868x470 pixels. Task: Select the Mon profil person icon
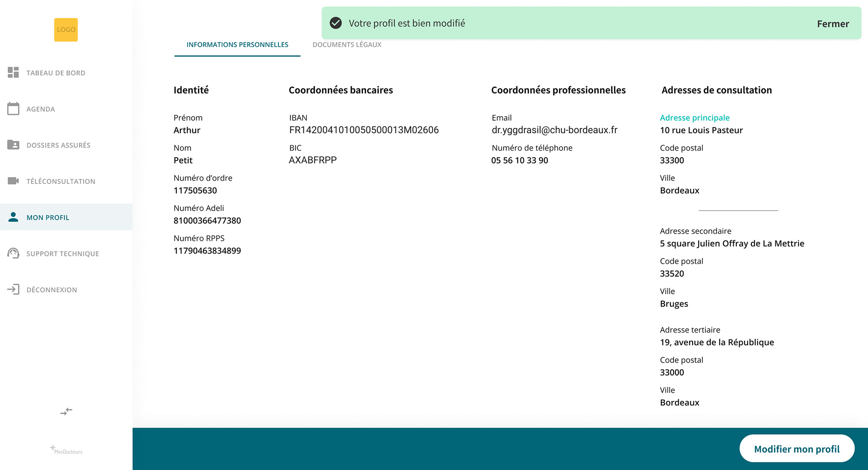tap(13, 217)
